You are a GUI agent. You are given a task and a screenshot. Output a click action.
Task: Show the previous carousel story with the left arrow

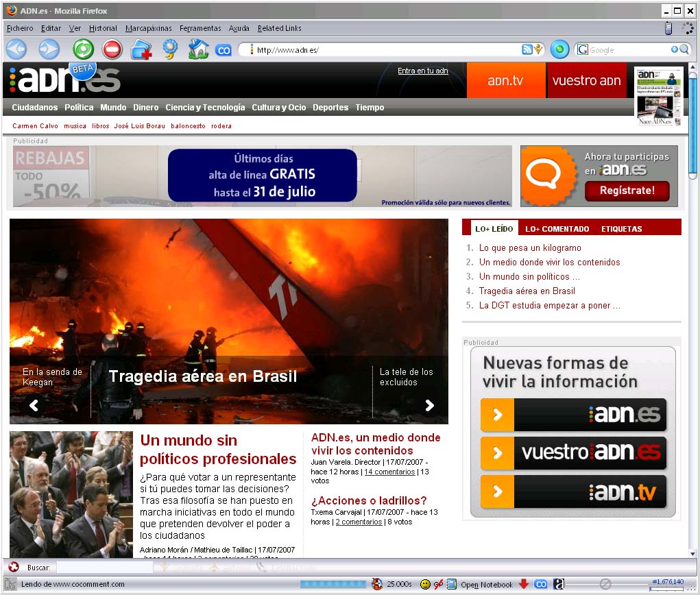[x=34, y=405]
